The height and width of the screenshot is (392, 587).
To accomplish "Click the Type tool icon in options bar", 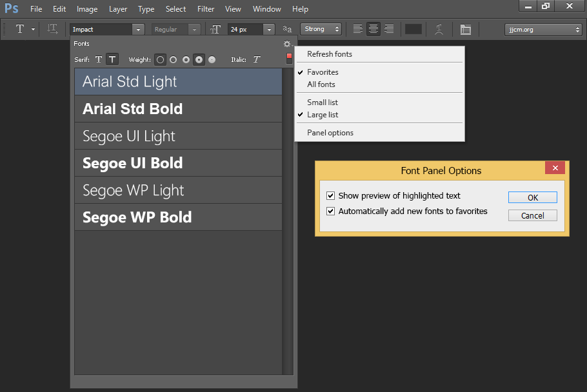I will (x=20, y=29).
